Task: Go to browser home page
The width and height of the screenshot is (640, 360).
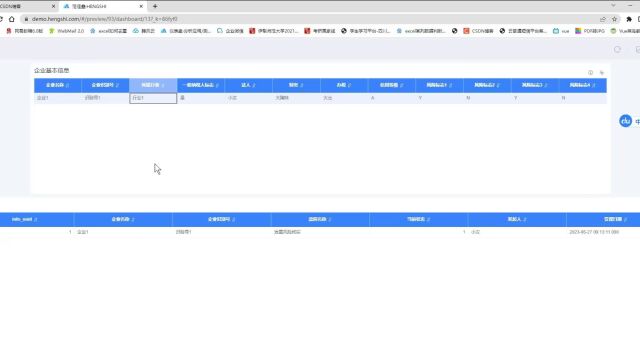Action: click(12, 19)
